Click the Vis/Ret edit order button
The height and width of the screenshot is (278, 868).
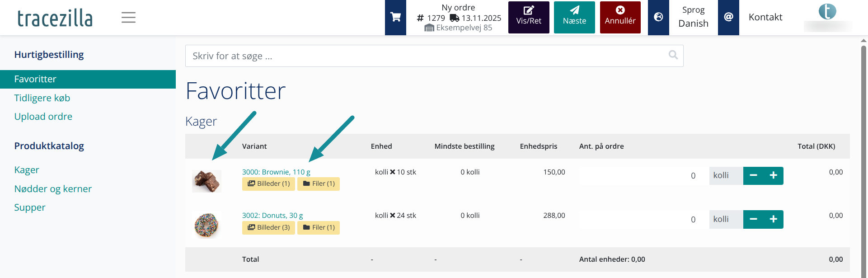point(529,17)
